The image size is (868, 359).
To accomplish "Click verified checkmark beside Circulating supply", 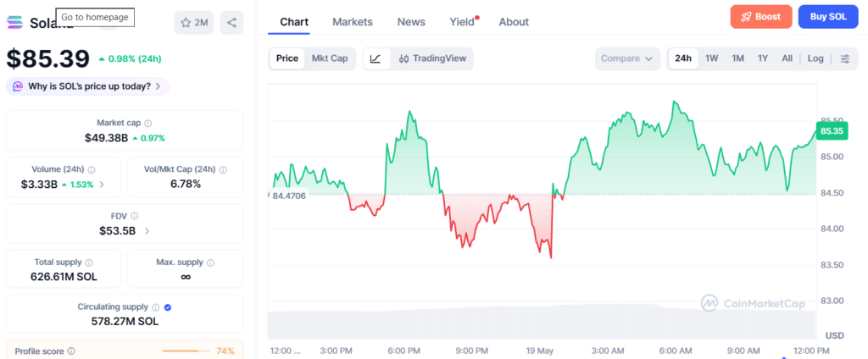I will [x=169, y=307].
